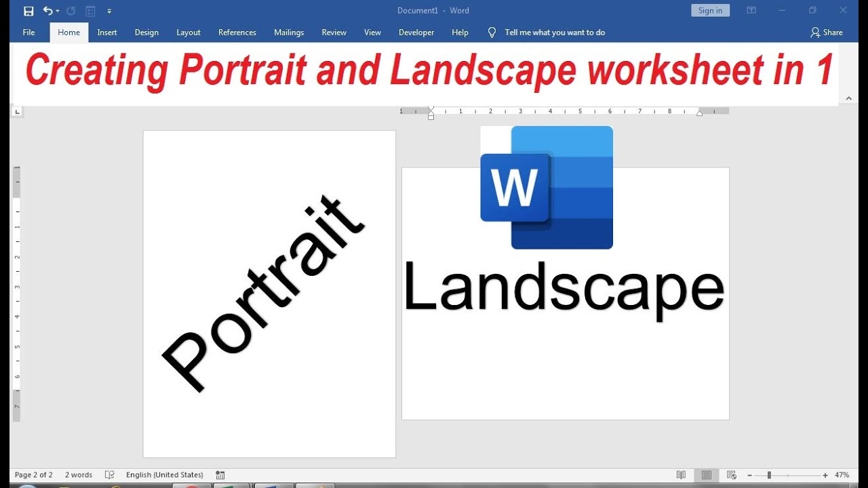868x488 pixels.
Task: Switch to Read Mode view
Action: coord(681,475)
